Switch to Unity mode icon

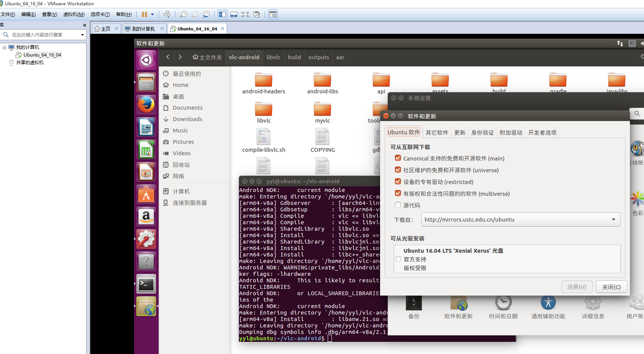(257, 14)
